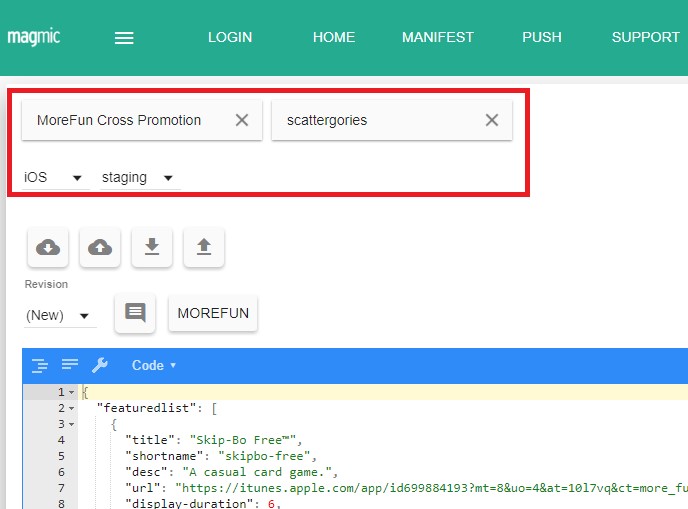This screenshot has width=688, height=509.
Task: Click the format JSON icon in editor
Action: click(x=39, y=365)
